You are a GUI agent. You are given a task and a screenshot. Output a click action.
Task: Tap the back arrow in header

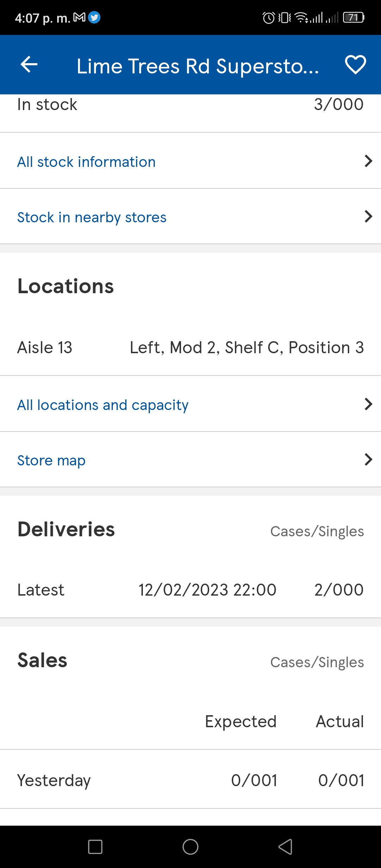(x=29, y=65)
